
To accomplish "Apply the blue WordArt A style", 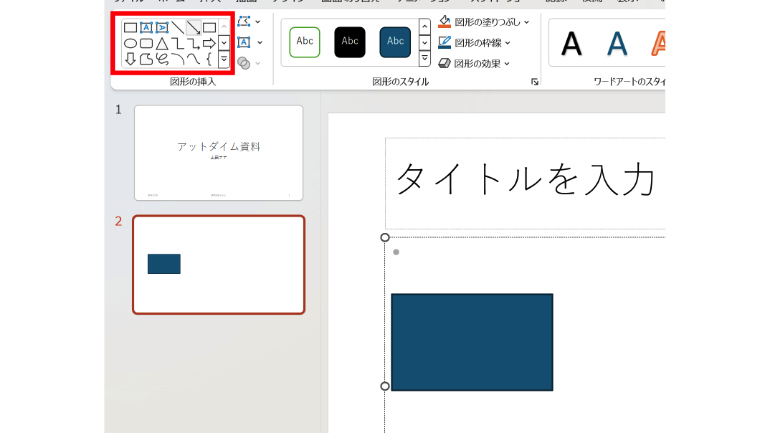I will click(617, 44).
